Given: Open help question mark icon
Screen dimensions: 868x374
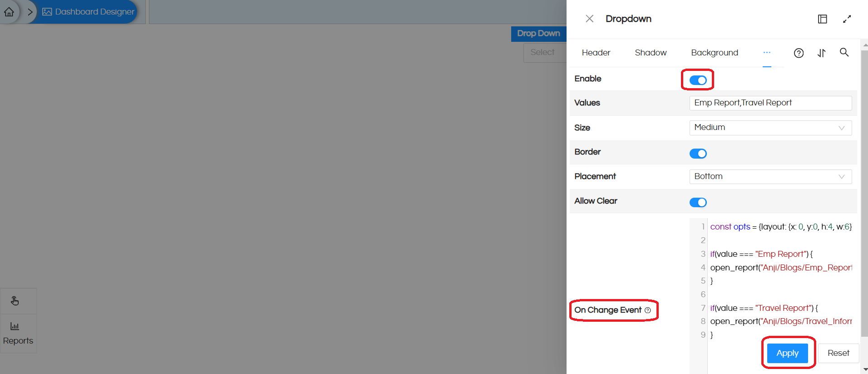Looking at the screenshot, I should click(799, 53).
